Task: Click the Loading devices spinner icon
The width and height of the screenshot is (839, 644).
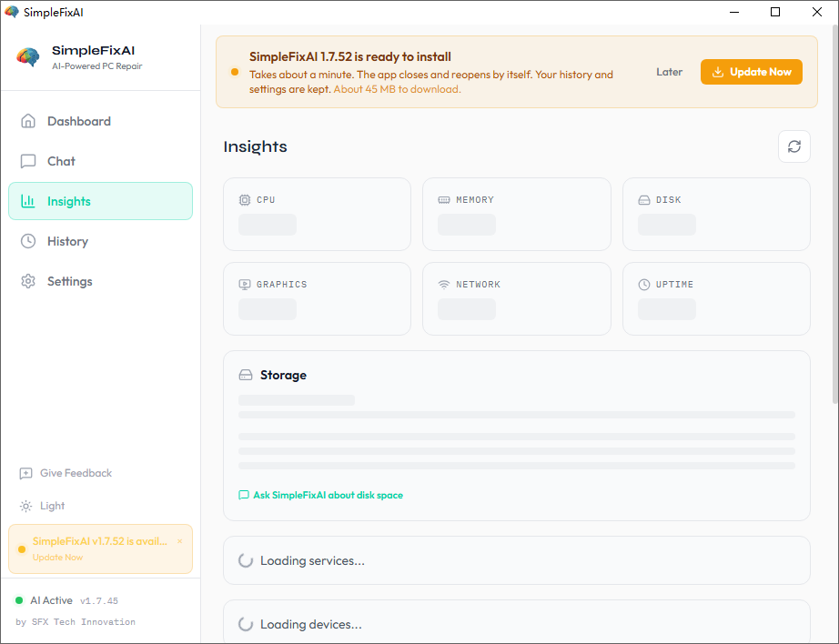Action: 246,624
